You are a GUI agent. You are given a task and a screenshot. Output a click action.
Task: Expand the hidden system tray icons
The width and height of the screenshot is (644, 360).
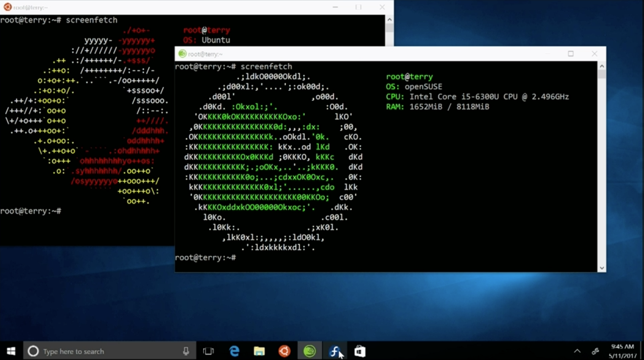pos(577,351)
